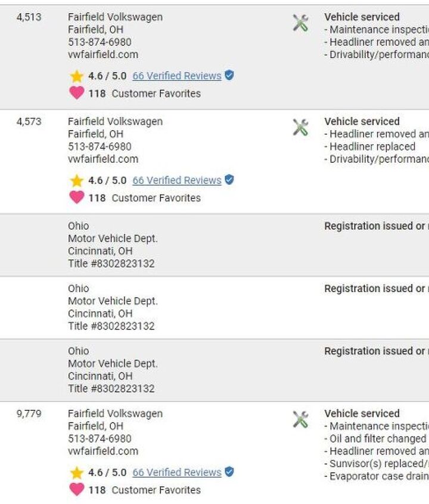Open 66 Verified Reviews in the 4,513-mile row

176,76
